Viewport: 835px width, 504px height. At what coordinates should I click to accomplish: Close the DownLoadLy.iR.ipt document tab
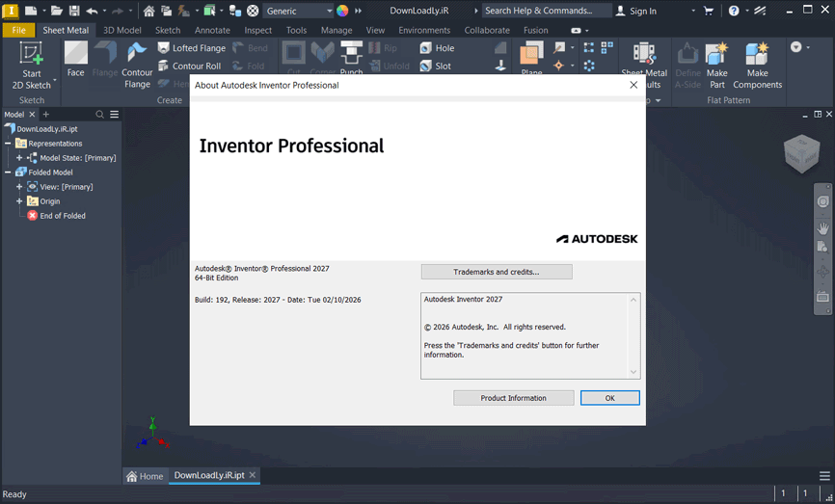pos(253,475)
